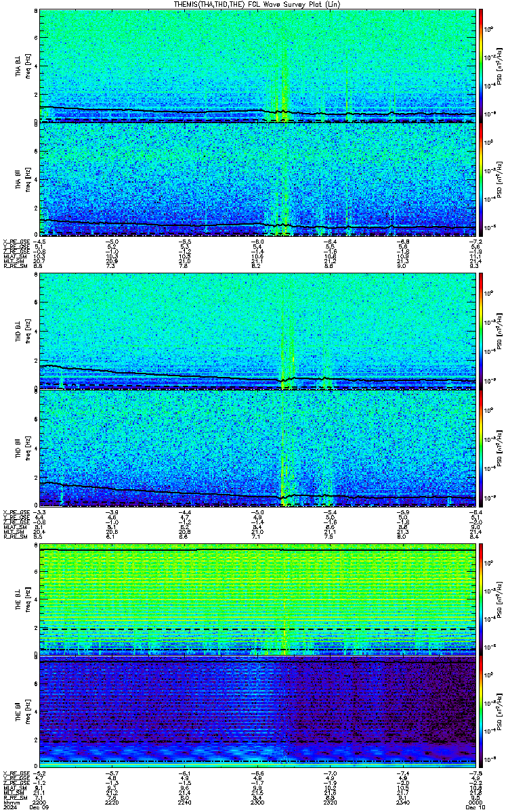Click the X_RE_GSE row label under THA panels
This screenshot has height=812, width=508.
(15, 242)
